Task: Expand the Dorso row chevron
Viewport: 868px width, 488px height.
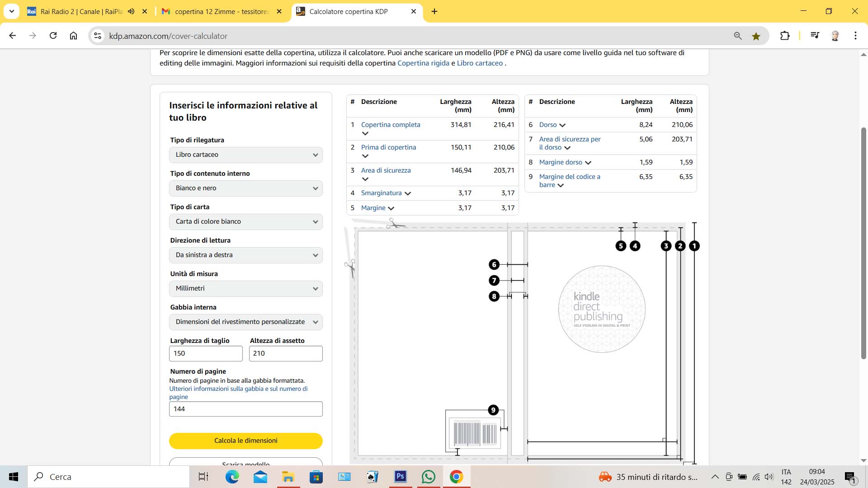Action: (x=562, y=125)
